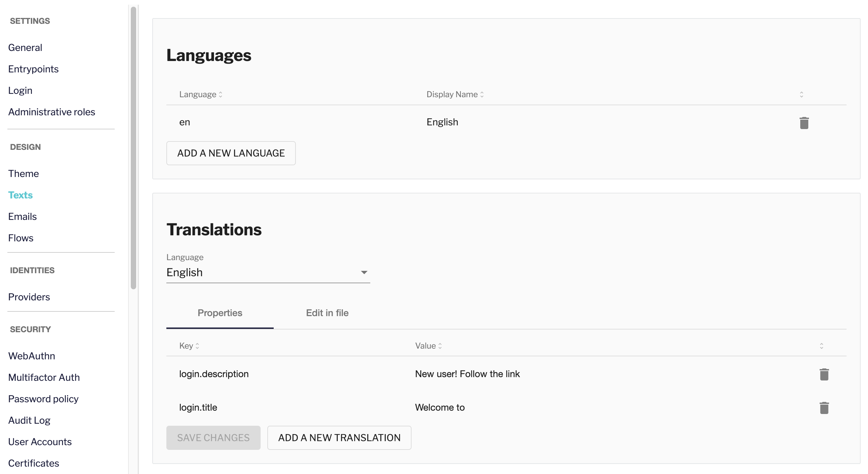Open Theme settings in sidebar
This screenshot has width=868, height=474.
pos(23,174)
